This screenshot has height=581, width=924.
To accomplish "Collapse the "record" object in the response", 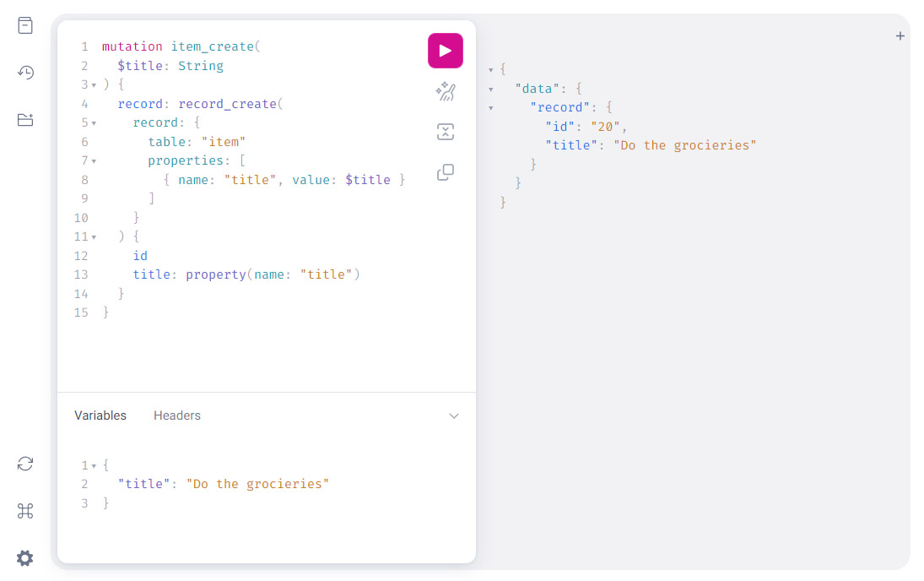I will point(489,107).
